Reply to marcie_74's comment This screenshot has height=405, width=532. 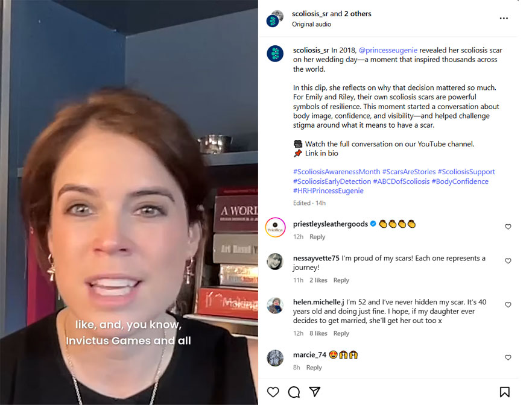[314, 368]
